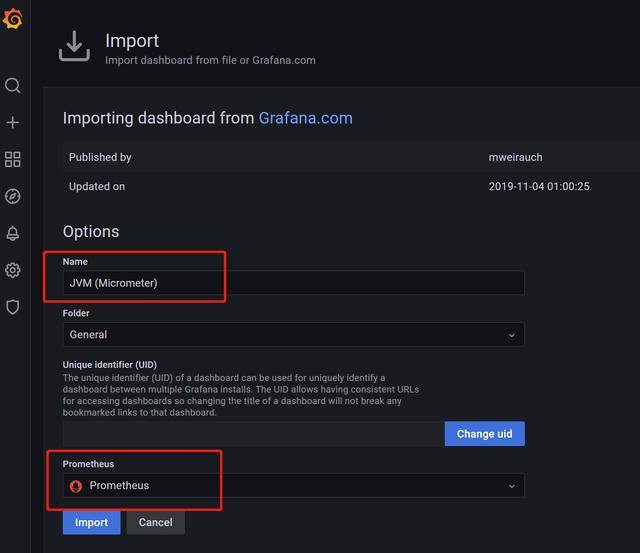Select the updated date 2019-11-04 01:00:25

(539, 187)
